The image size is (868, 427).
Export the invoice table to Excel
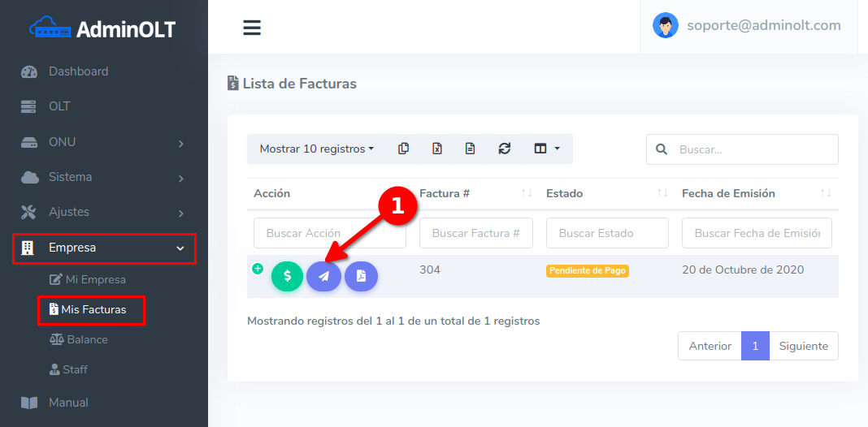436,149
